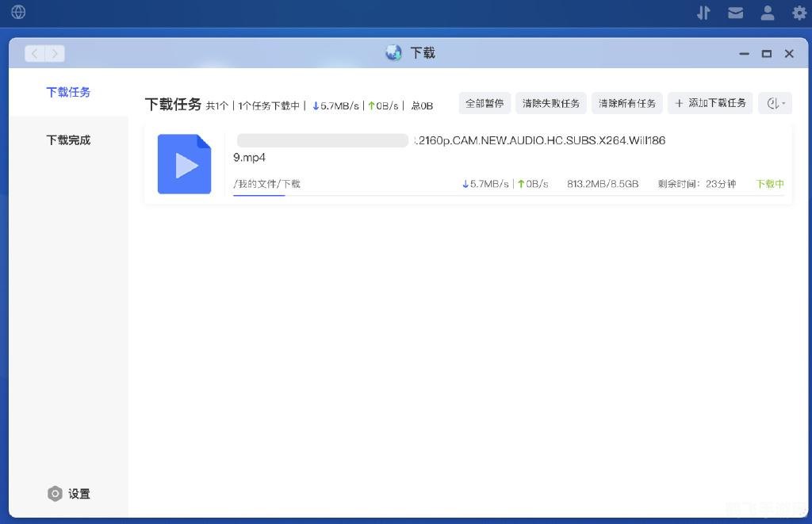Open the message notifications icon
The height and width of the screenshot is (524, 812).
tap(735, 13)
